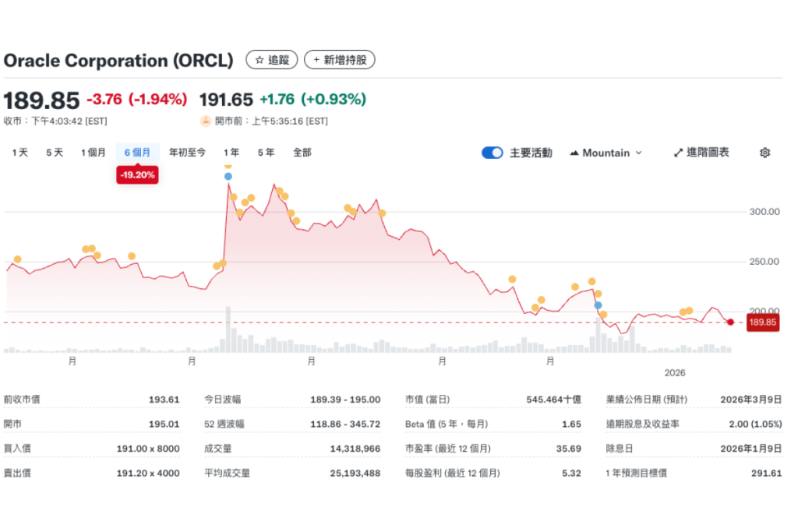
Task: Select the 1天 time range tab
Action: point(20,153)
